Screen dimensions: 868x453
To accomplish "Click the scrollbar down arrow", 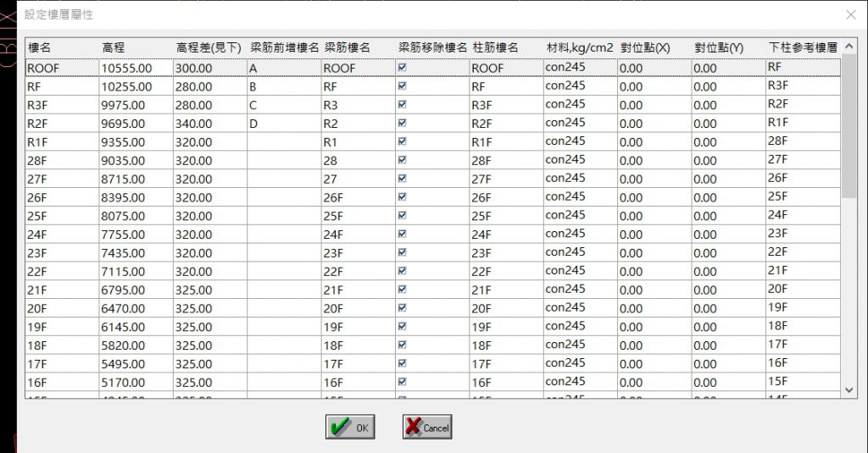I will 849,390.
